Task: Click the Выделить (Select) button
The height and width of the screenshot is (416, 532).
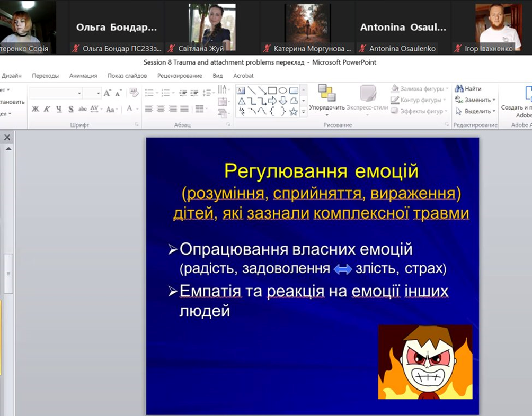Action: pyautogui.click(x=475, y=111)
